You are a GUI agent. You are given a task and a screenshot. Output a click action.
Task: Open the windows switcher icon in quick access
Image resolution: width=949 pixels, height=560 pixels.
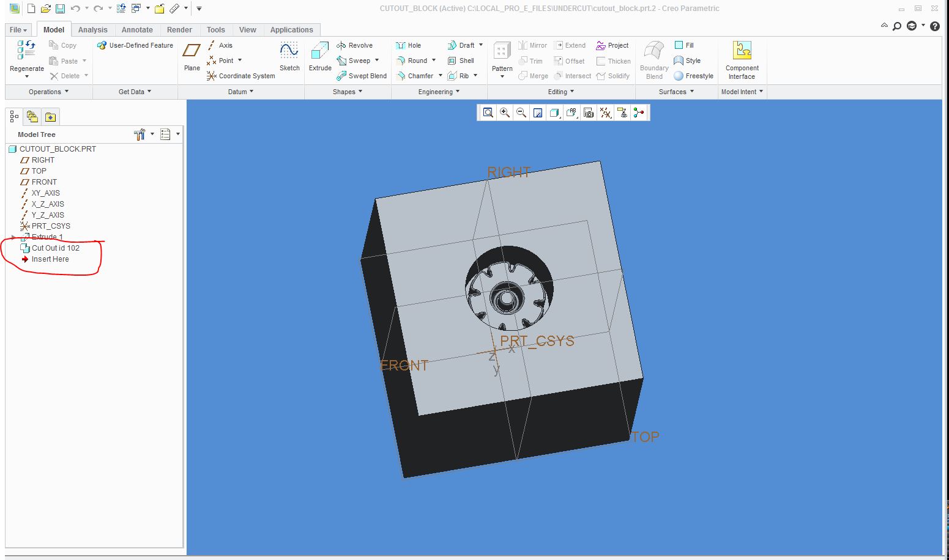(136, 9)
